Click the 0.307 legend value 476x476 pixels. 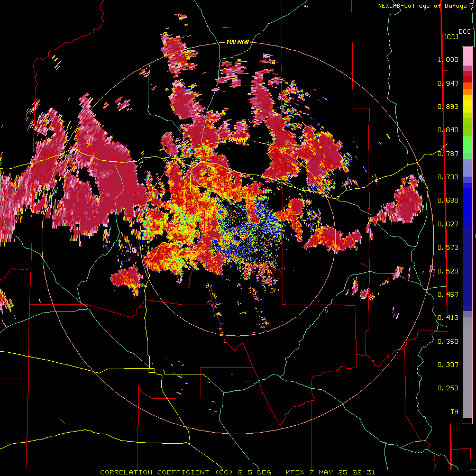coord(448,365)
